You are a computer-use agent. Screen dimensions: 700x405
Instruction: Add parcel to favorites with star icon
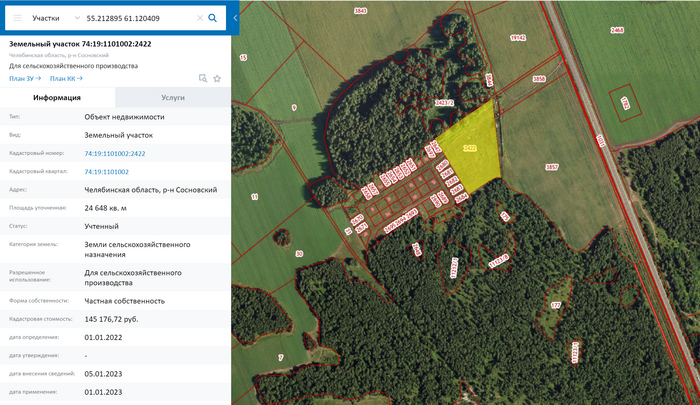click(217, 79)
